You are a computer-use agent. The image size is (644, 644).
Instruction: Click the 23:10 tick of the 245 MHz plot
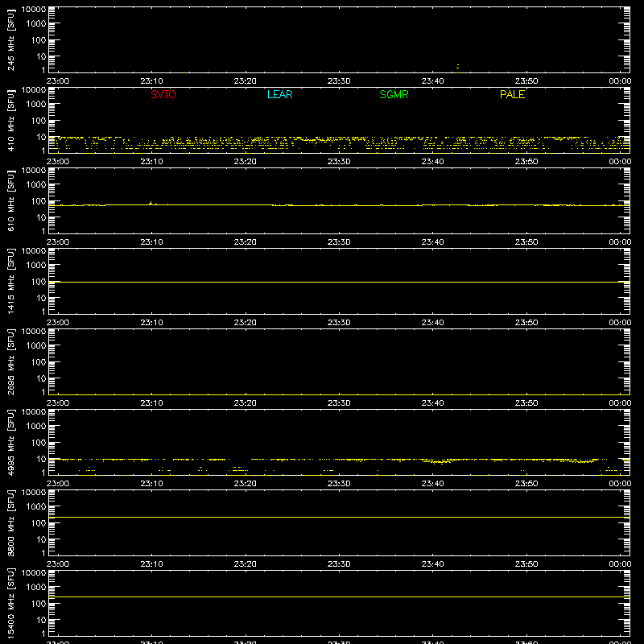tap(151, 81)
